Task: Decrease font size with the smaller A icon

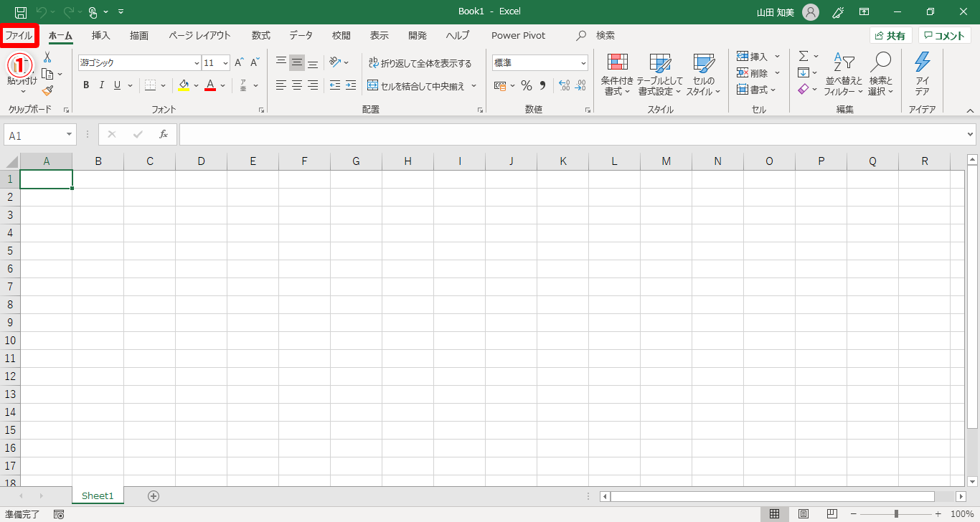Action: click(255, 63)
